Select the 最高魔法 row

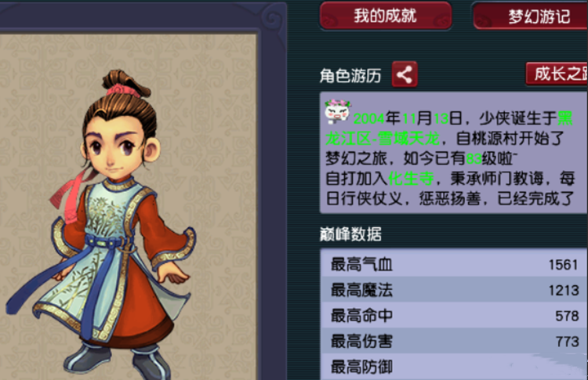(454, 290)
